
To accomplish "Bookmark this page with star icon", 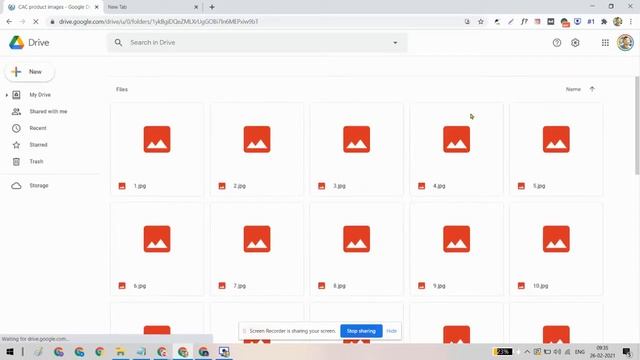I will click(481, 22).
